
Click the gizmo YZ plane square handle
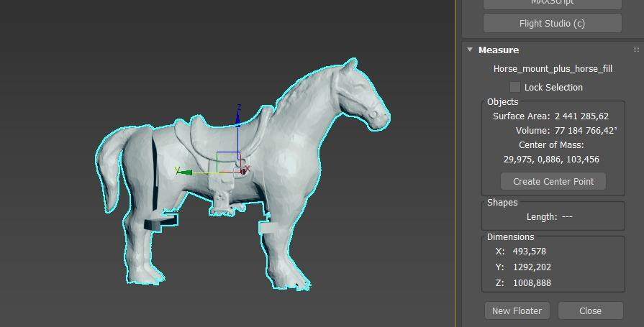[228, 162]
